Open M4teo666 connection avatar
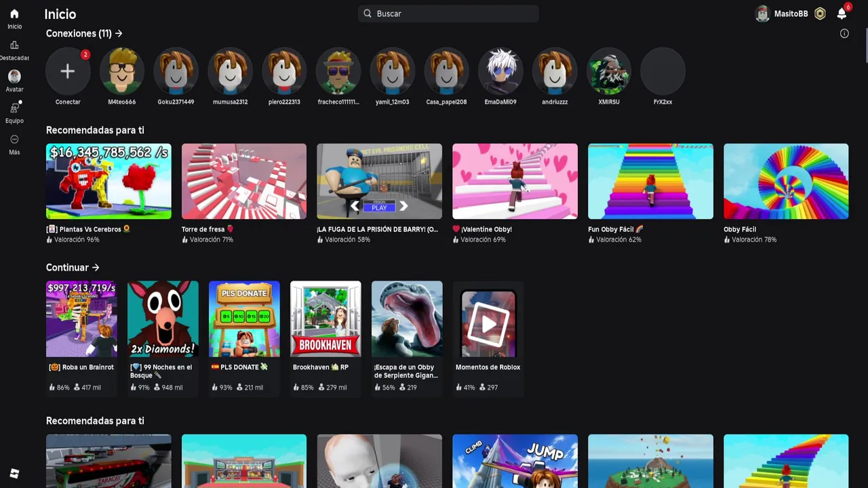Image resolution: width=868 pixels, height=488 pixels. coord(122,70)
